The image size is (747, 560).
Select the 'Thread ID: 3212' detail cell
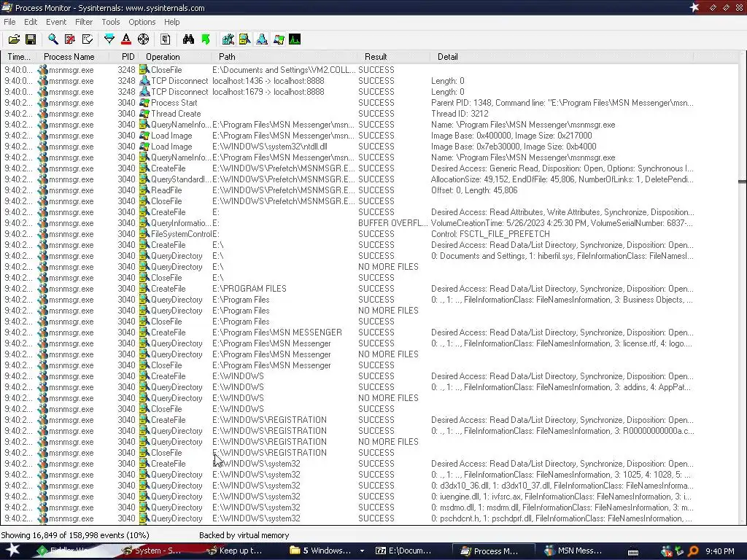point(460,114)
